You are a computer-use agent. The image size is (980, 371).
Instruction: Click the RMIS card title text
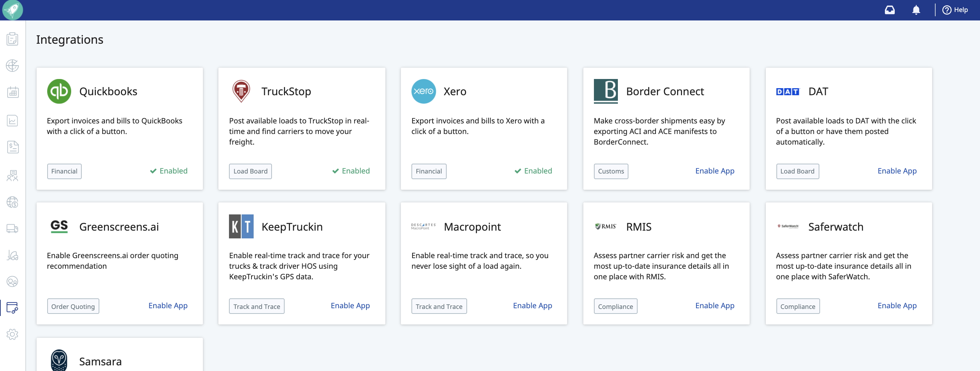coord(638,227)
